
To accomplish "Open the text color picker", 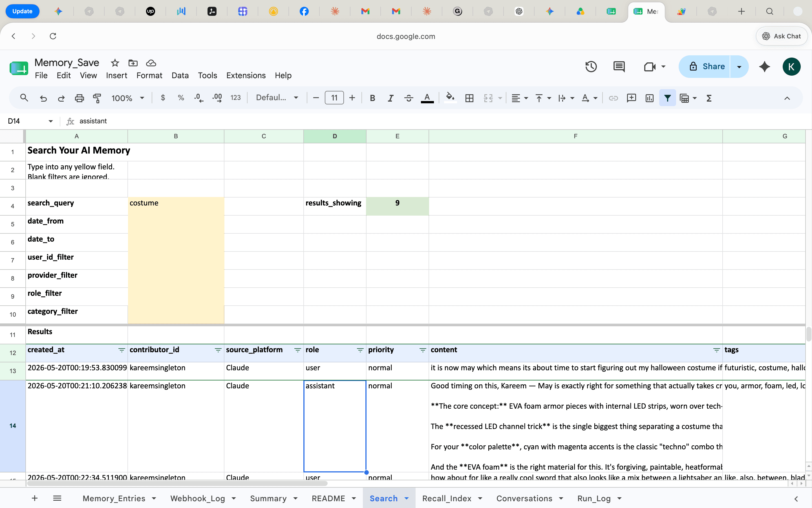I will (x=427, y=98).
